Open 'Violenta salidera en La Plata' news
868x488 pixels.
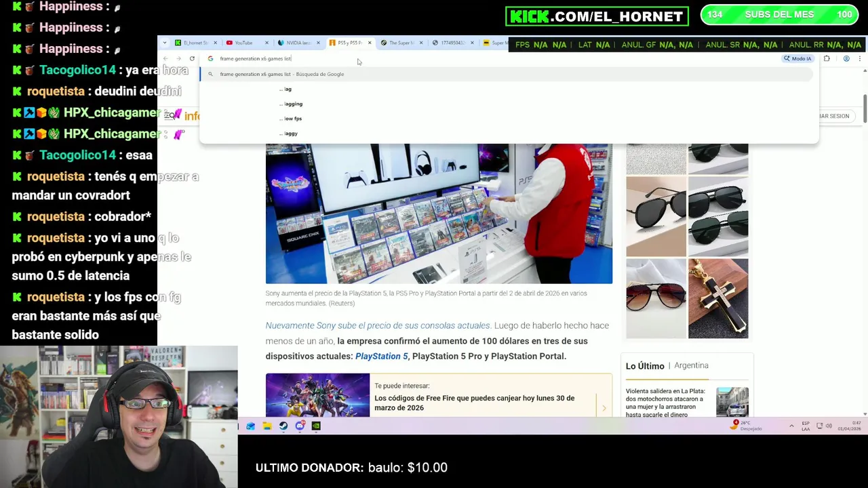tap(665, 403)
